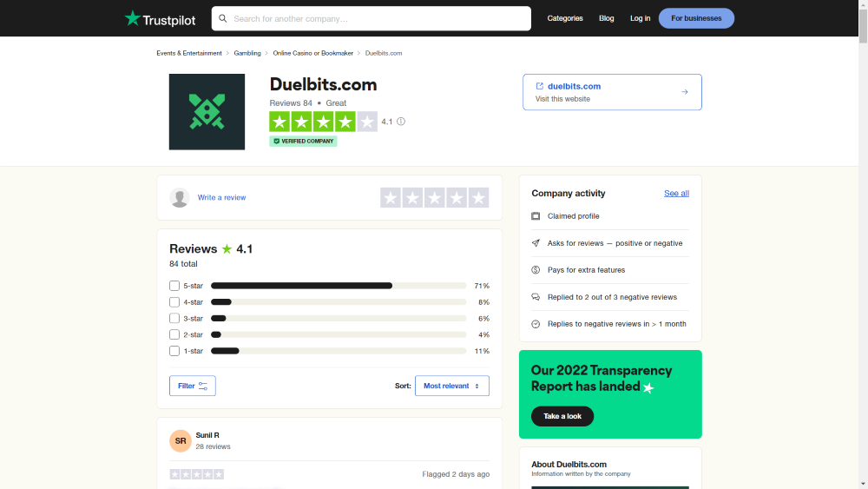Click the Take a look button
Viewport: 868px width, 489px height.
point(562,416)
